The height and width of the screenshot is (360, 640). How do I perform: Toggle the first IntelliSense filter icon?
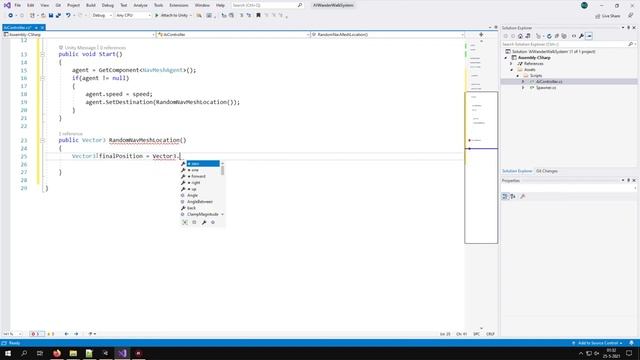(185, 222)
